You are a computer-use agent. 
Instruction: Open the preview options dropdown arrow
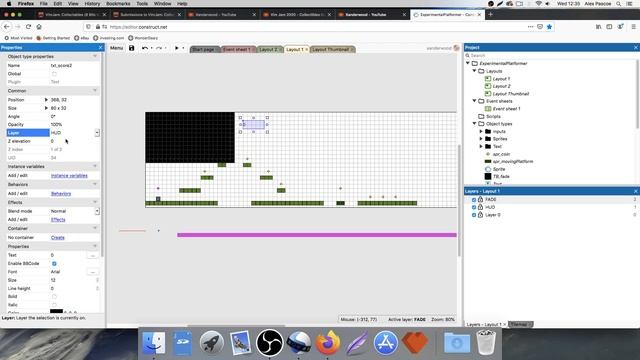tap(183, 48)
